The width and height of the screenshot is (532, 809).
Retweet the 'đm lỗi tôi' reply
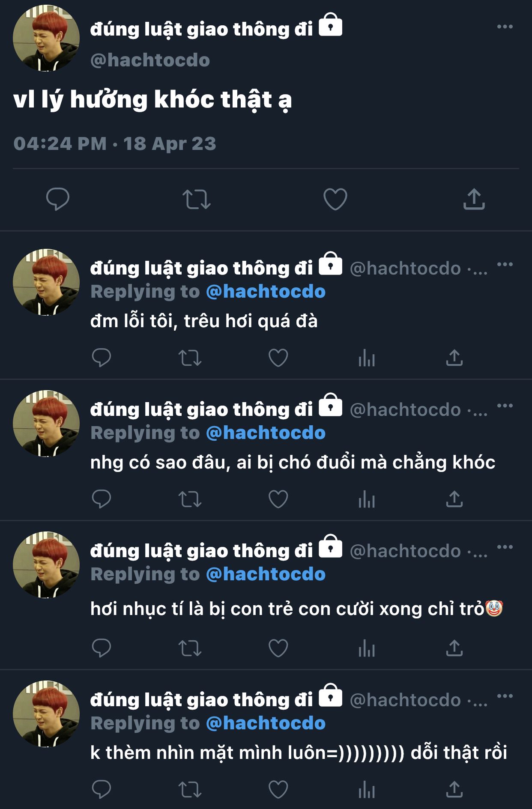[190, 358]
